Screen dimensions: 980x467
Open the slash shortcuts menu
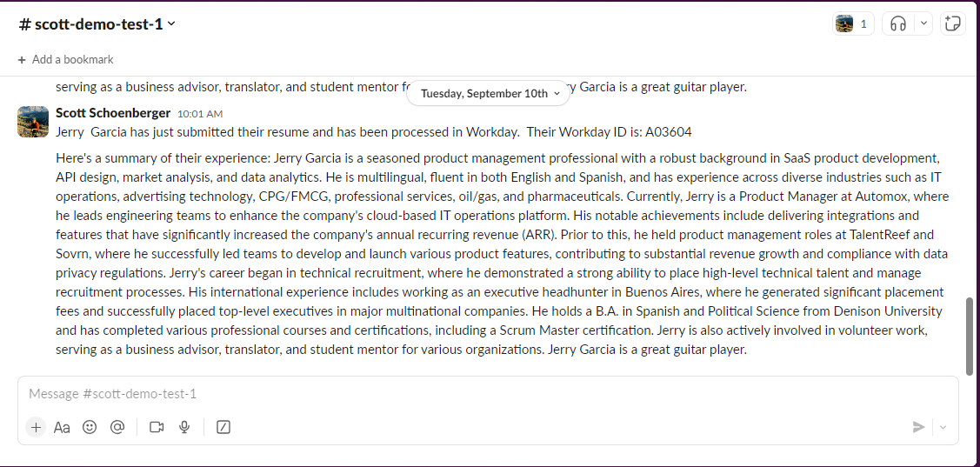(223, 427)
